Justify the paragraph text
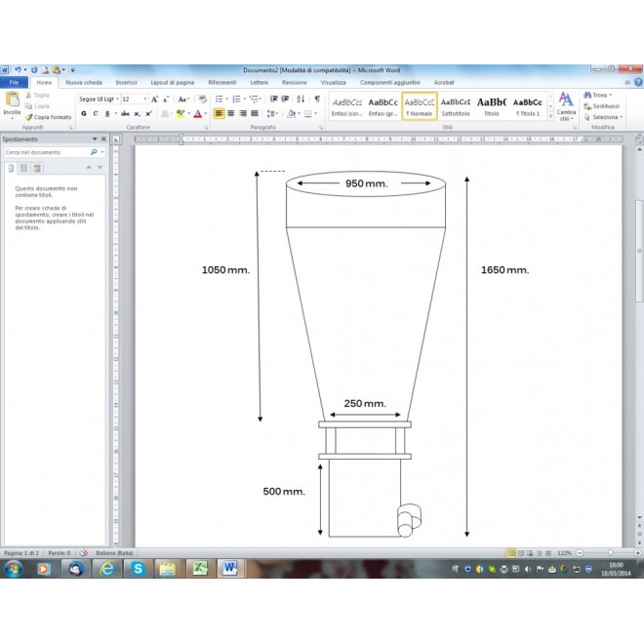This screenshot has height=644, width=644. [x=255, y=113]
